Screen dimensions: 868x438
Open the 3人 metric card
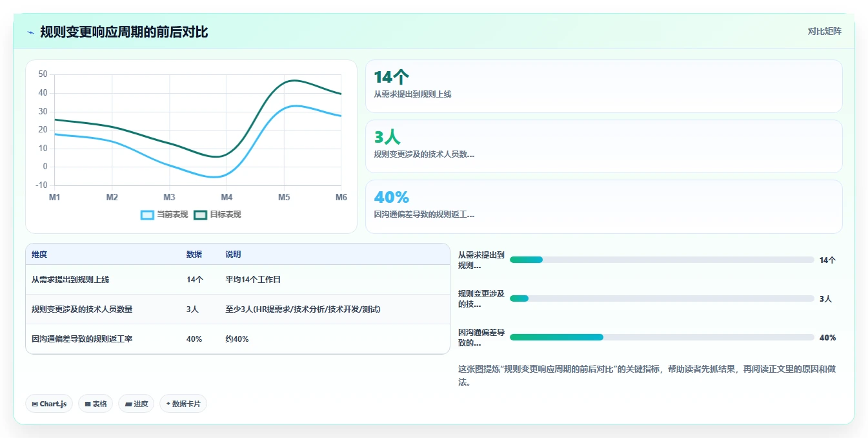[603, 147]
